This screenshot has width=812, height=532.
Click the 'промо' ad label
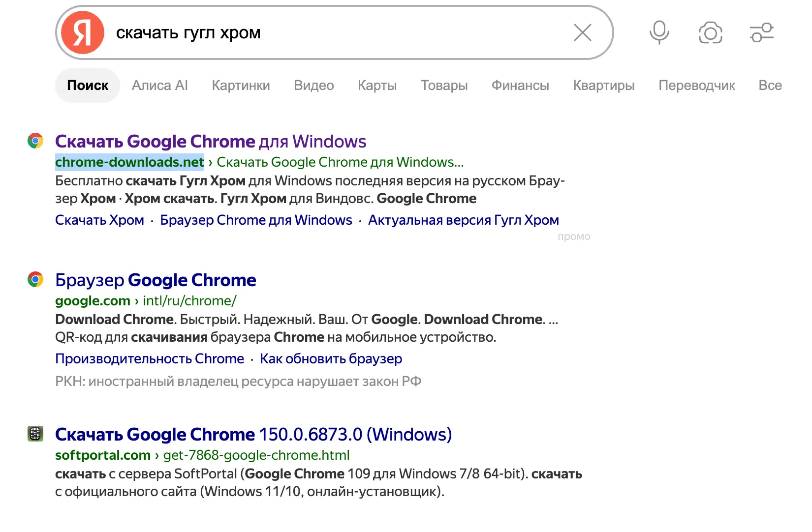[574, 237]
